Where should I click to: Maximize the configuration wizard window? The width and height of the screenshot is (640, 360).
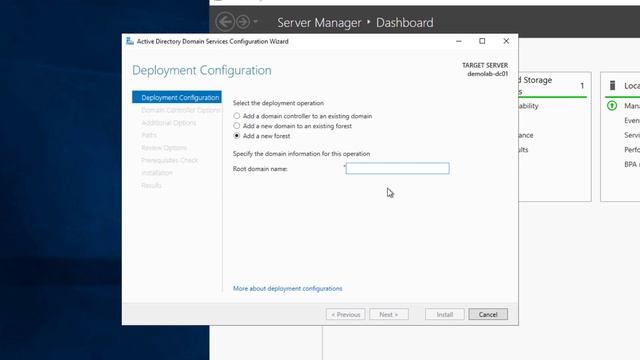[x=482, y=41]
